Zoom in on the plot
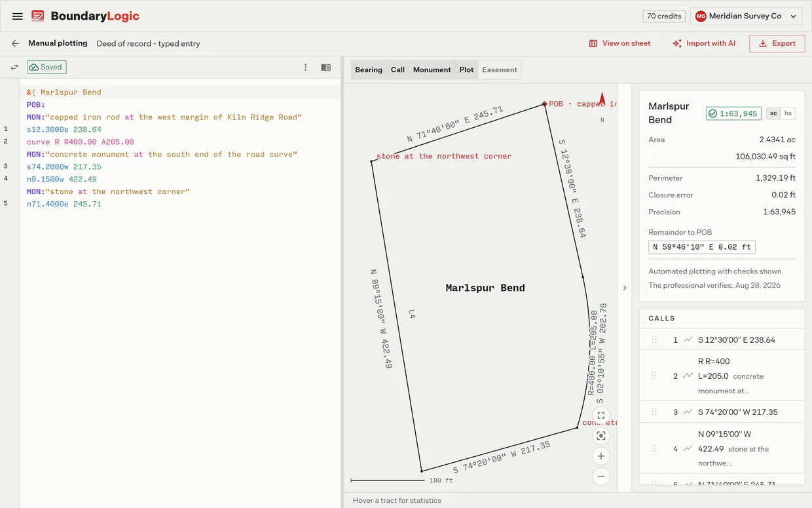Viewport: 812px width, 508px height. pos(601,456)
